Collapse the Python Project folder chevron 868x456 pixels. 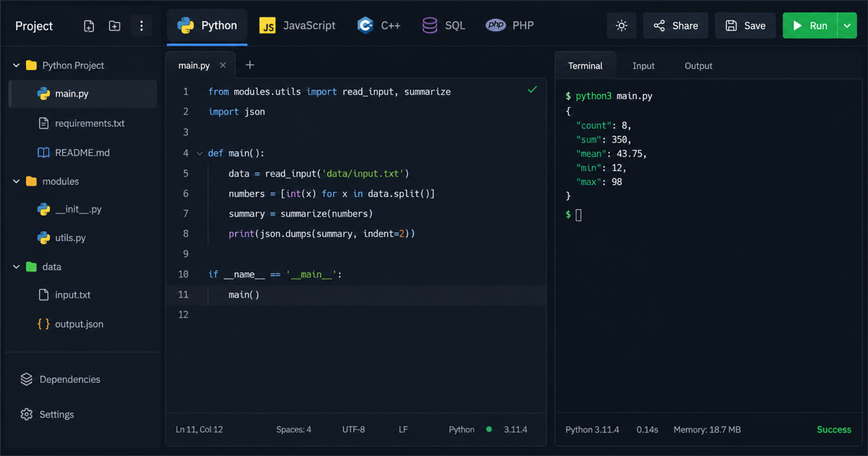[x=16, y=65]
